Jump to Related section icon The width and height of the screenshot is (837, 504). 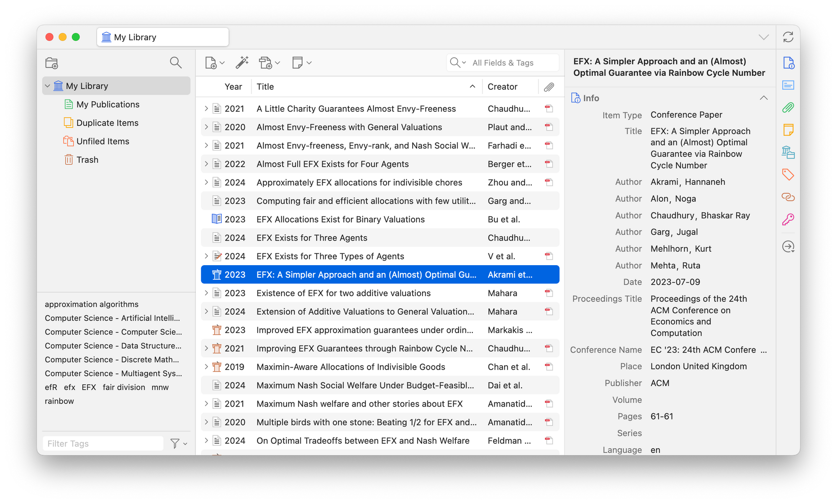pos(788,197)
